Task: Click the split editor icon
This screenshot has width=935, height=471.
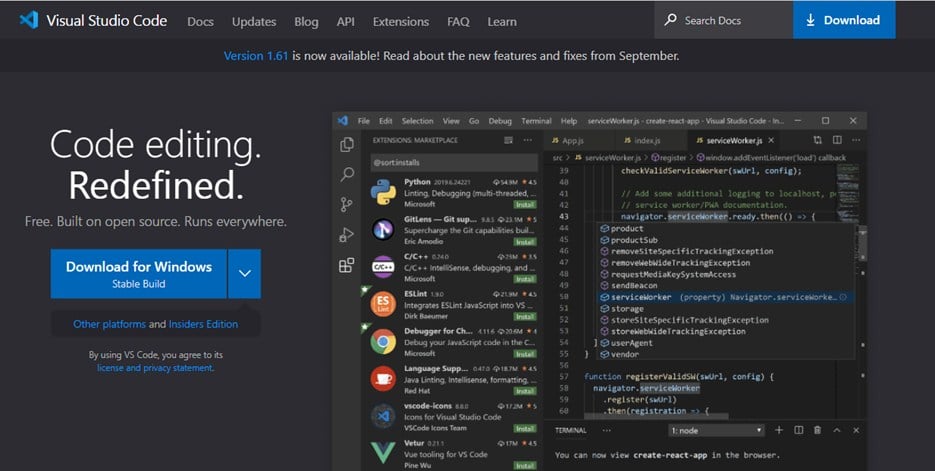Action: click(837, 140)
